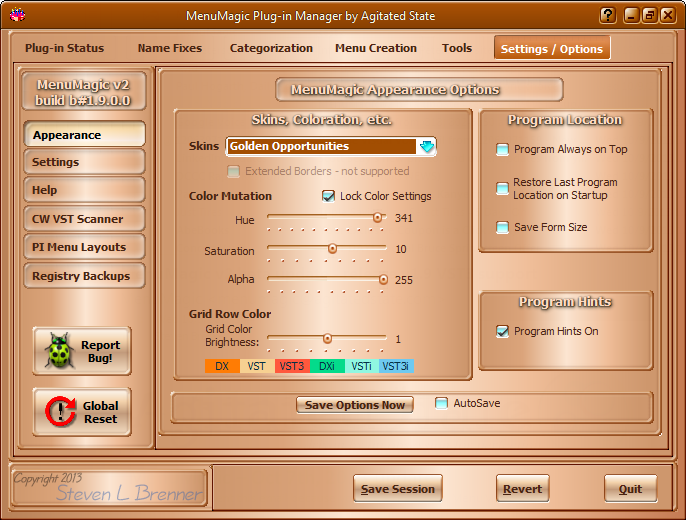Screen dimensions: 686x520
Task: Enable Save Form Size checkbox
Action: [x=502, y=227]
